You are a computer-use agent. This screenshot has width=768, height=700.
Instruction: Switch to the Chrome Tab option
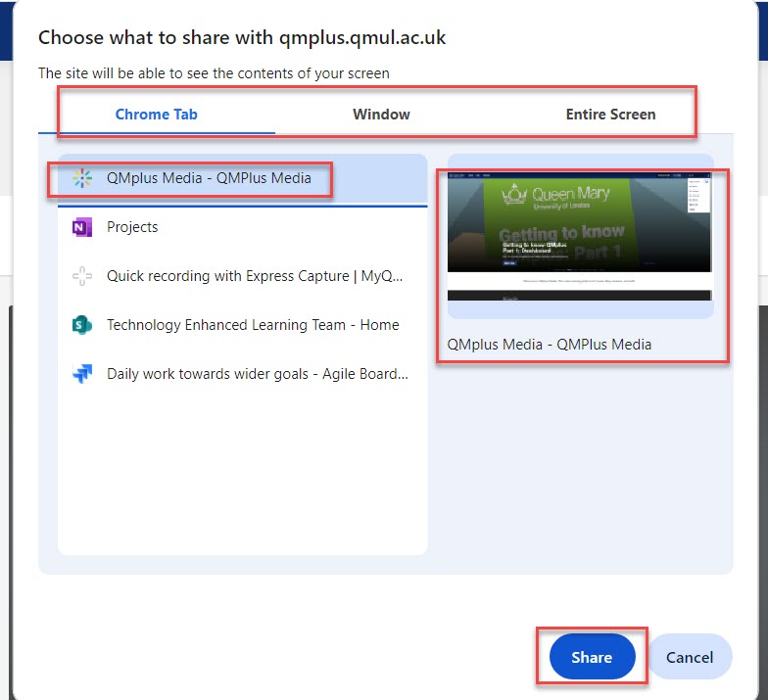click(157, 114)
